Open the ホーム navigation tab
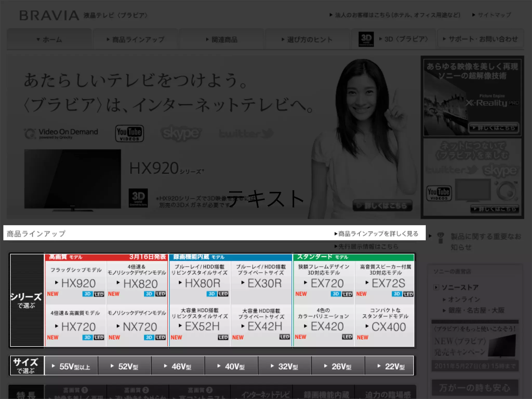Viewport: 532px width, 399px height. [49, 39]
